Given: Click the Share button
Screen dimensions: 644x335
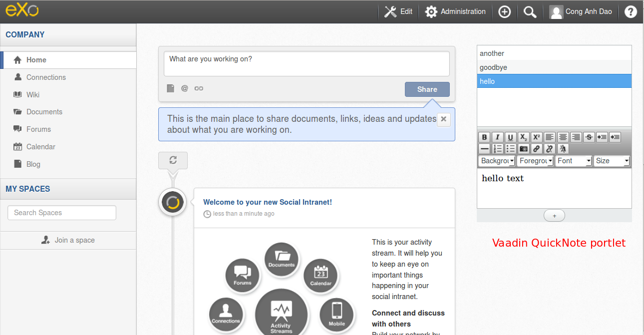Looking at the screenshot, I should coord(427,89).
